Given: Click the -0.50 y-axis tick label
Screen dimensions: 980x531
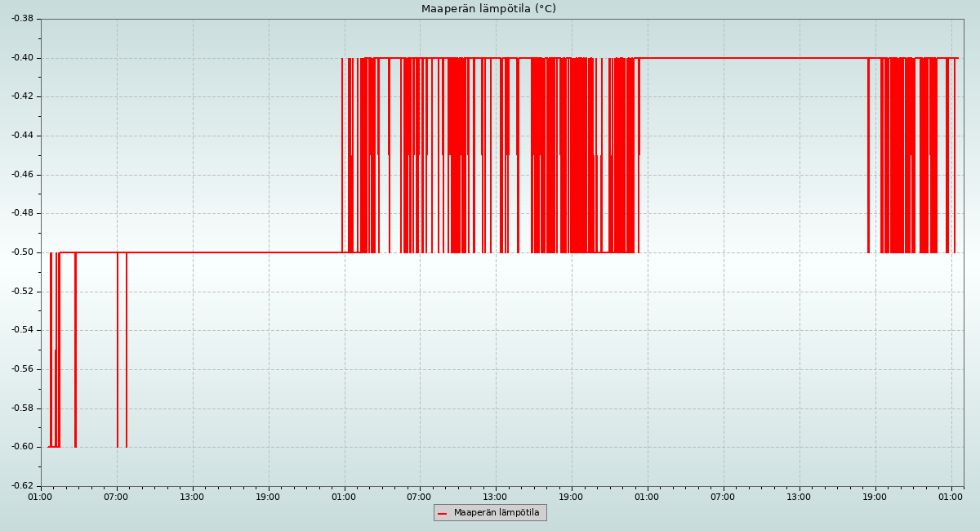Looking at the screenshot, I should tap(22, 252).
